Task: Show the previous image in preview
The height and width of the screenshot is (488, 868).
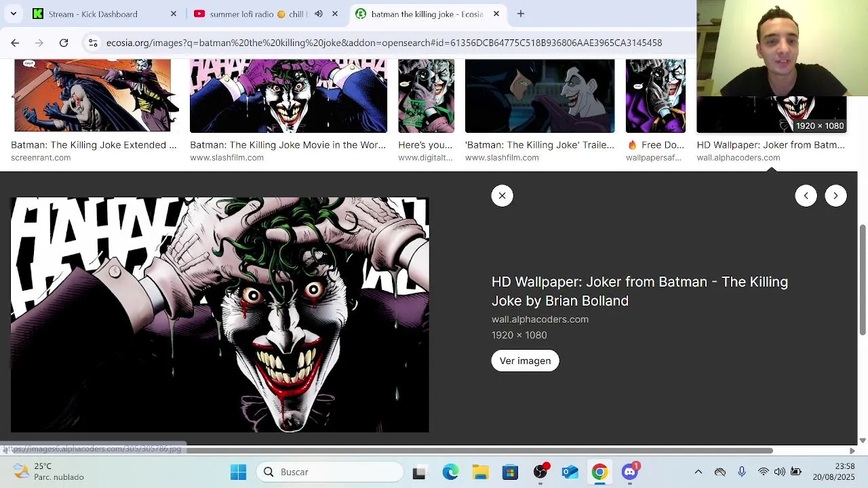Action: [806, 196]
